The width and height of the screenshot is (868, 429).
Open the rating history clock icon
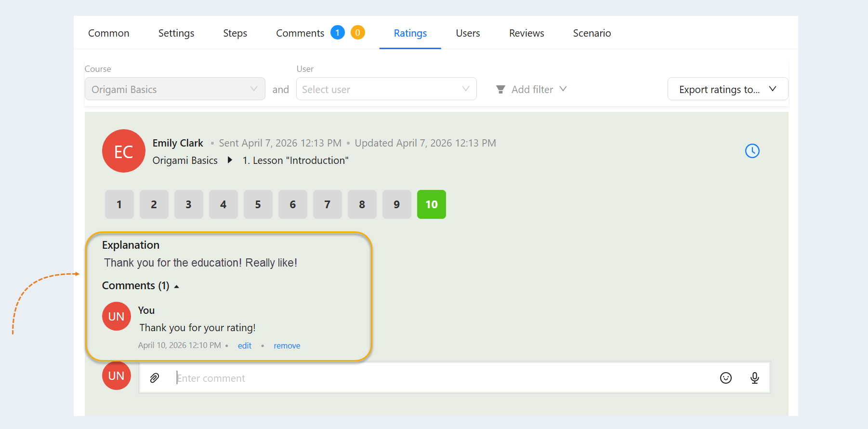(752, 151)
